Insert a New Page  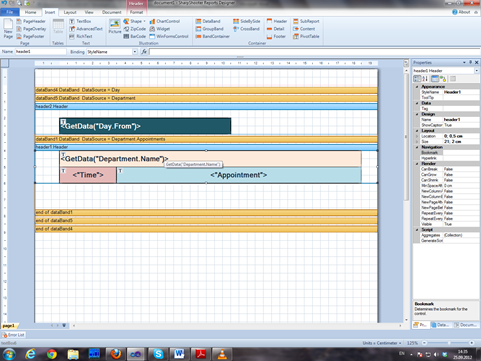pos(8,29)
